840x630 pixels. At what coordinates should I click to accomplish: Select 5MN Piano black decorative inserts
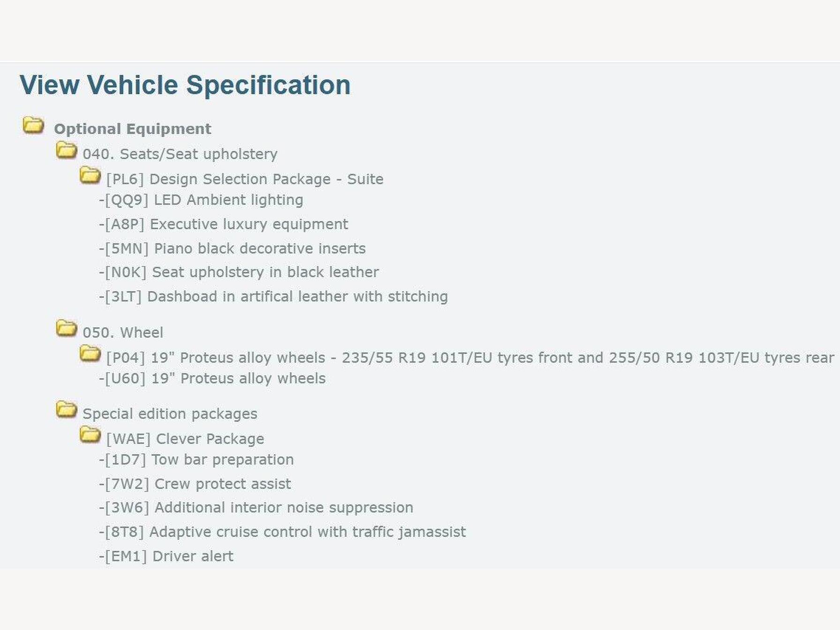[x=233, y=248]
